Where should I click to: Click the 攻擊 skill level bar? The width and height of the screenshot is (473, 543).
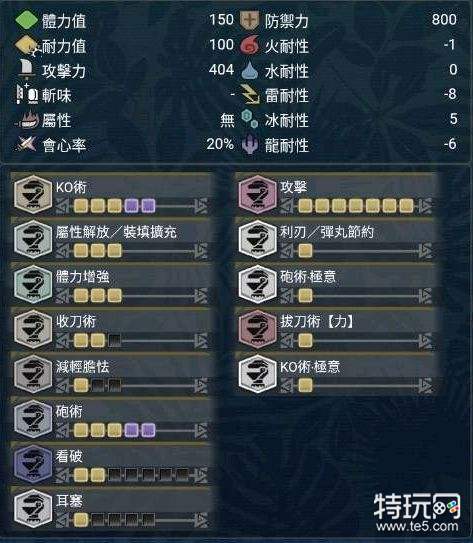point(356,205)
